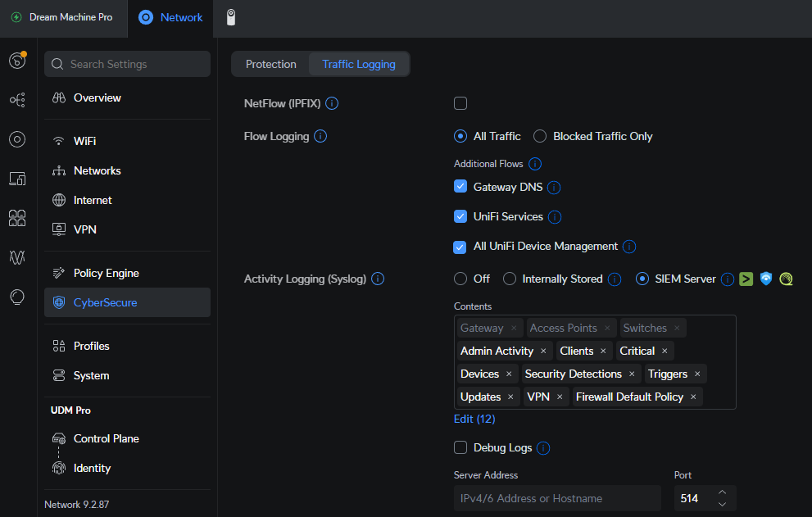Screen dimensions: 812x517
Task: Switch to the Protection tab
Action: (270, 64)
